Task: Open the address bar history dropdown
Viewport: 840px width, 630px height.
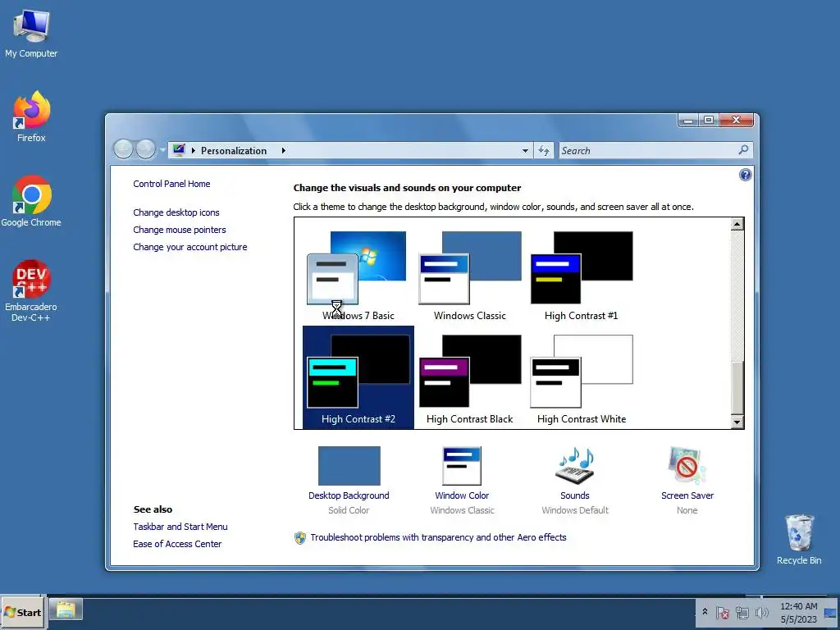Action: (525, 151)
